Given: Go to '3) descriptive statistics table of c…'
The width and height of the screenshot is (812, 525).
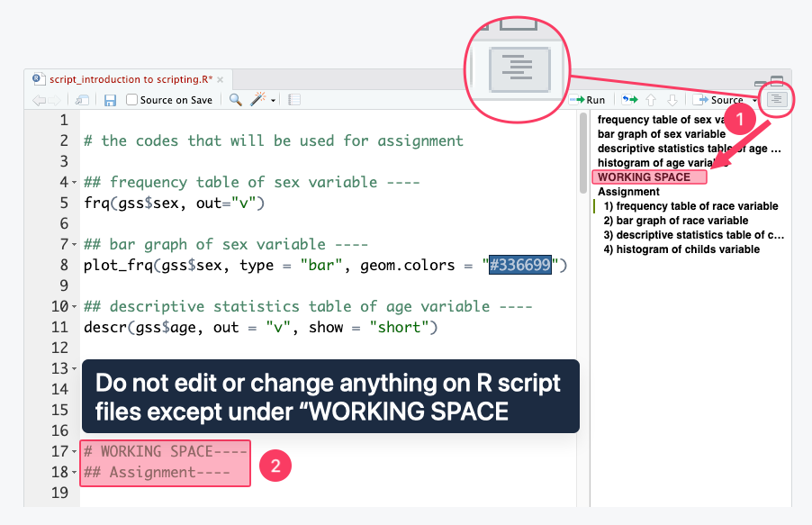Looking at the screenshot, I should coord(694,235).
